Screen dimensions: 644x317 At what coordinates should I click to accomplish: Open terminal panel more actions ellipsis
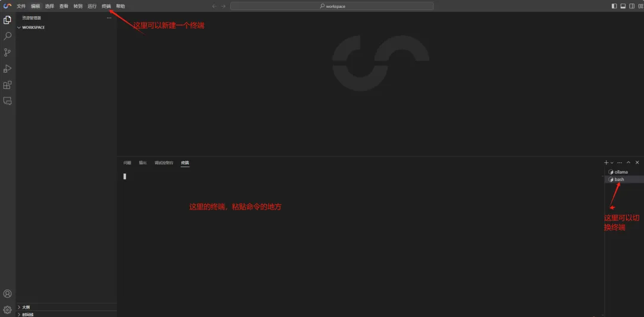620,163
